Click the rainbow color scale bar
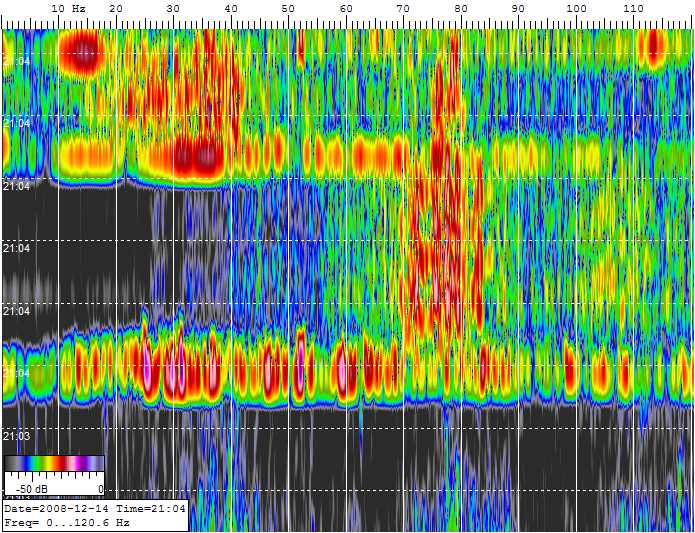Viewport: 695px width, 533px height. [x=54, y=464]
